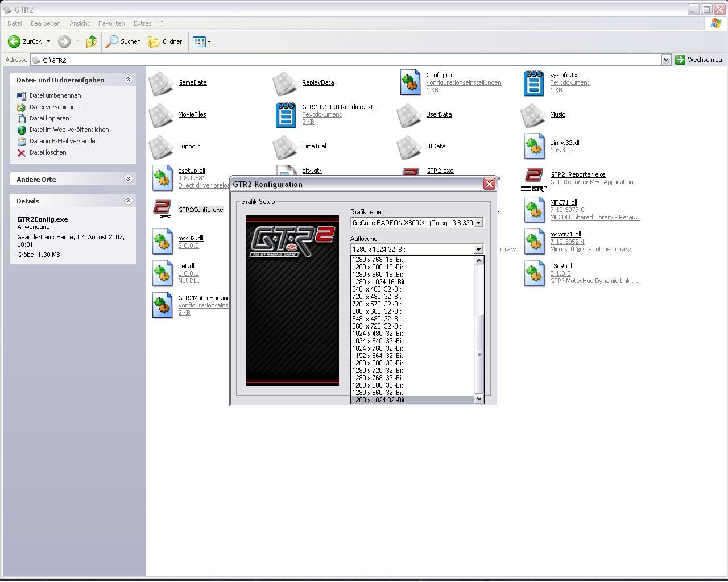Select the UserData folder icon

tap(409, 115)
